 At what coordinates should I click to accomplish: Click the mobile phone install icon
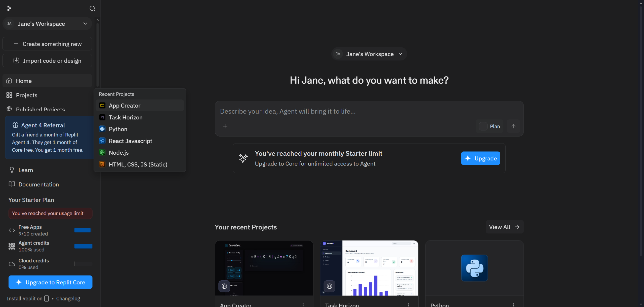pos(47,298)
